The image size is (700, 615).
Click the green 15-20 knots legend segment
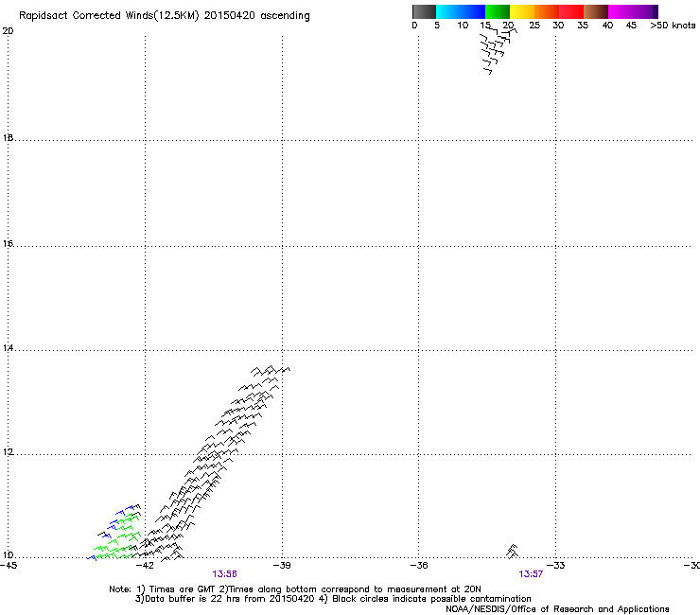click(498, 11)
